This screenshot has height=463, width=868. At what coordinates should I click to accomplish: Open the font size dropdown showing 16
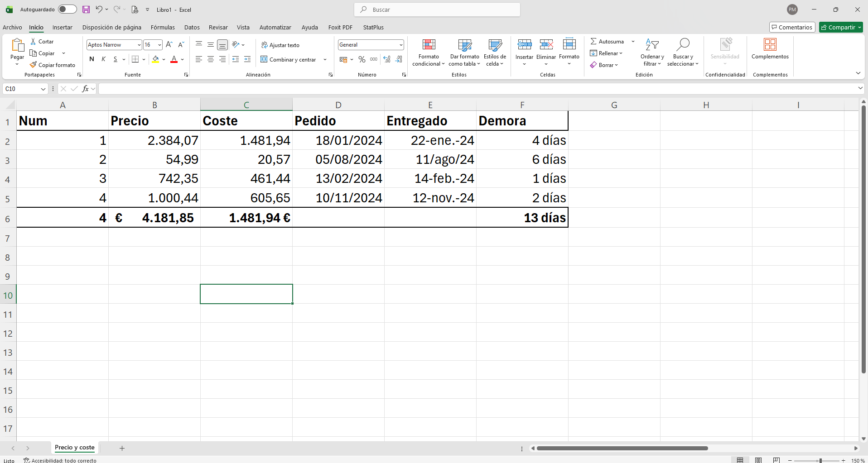pyautogui.click(x=159, y=45)
